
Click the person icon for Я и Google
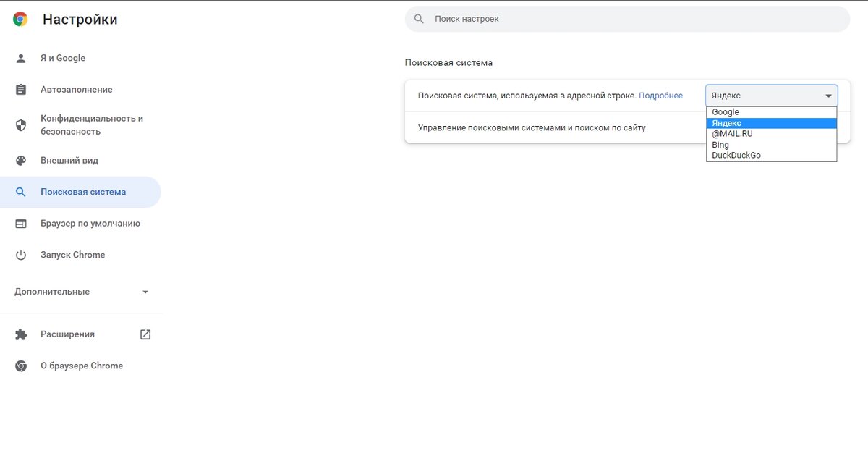(x=21, y=58)
